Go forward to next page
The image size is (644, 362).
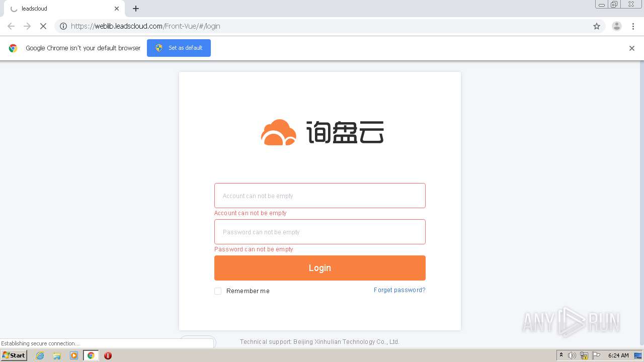point(27,26)
